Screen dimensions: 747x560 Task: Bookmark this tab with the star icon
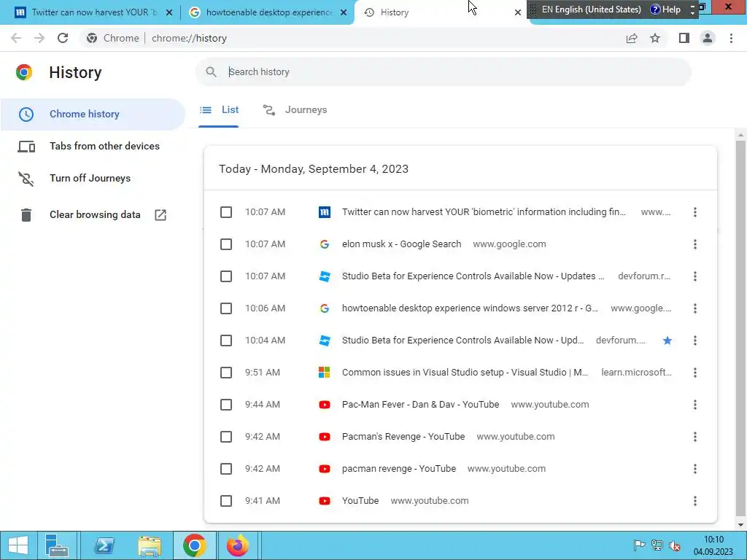(655, 38)
